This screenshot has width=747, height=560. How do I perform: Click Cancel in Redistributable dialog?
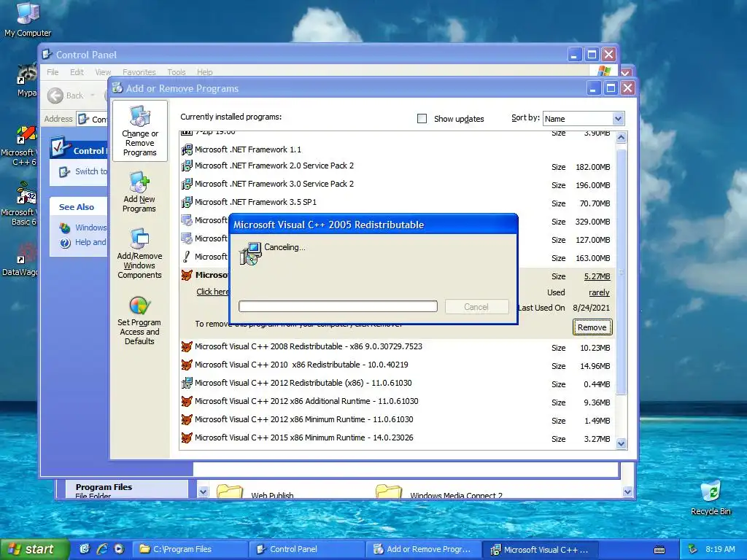[x=476, y=307]
